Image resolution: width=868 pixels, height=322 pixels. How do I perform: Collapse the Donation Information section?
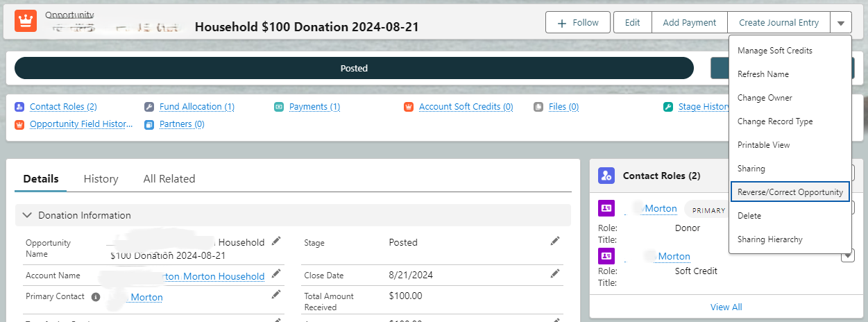coord(28,215)
